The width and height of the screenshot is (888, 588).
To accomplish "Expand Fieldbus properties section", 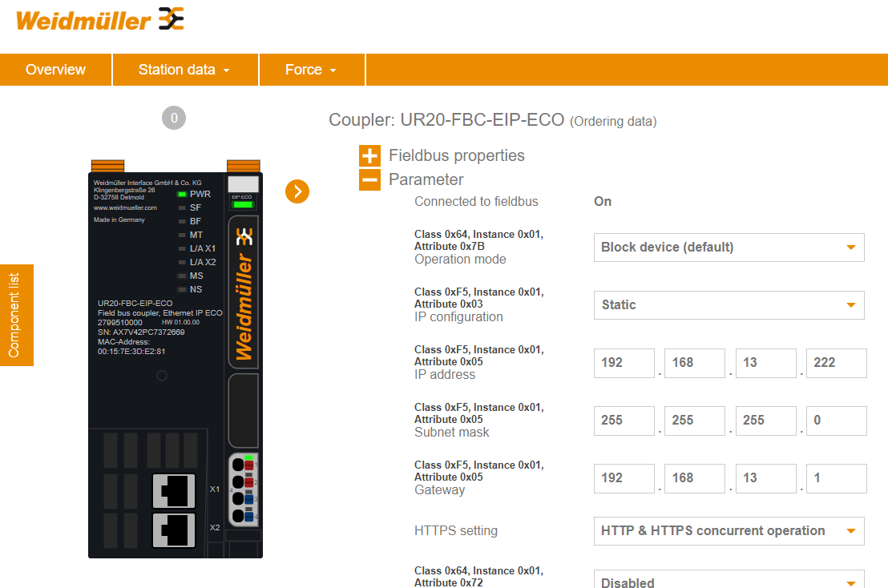I will pos(369,155).
